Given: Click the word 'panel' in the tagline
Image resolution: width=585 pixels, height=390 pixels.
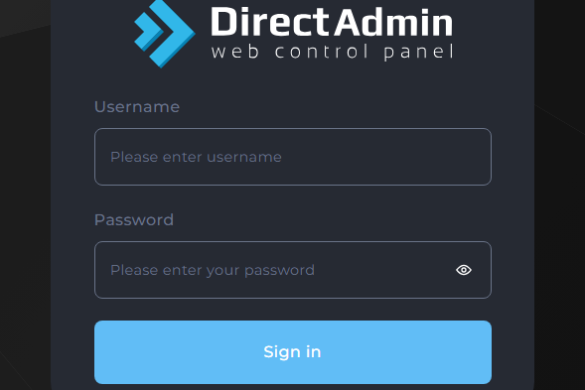Looking at the screenshot, I should (x=419, y=52).
